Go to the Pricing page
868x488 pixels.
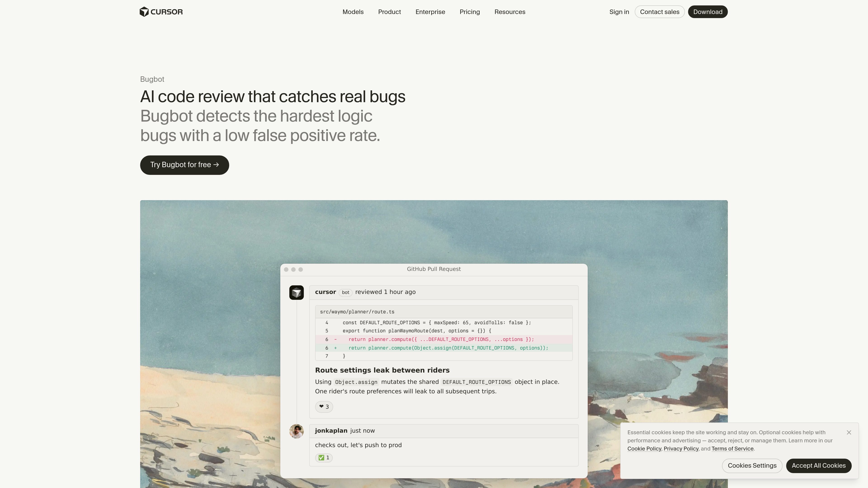tap(469, 12)
